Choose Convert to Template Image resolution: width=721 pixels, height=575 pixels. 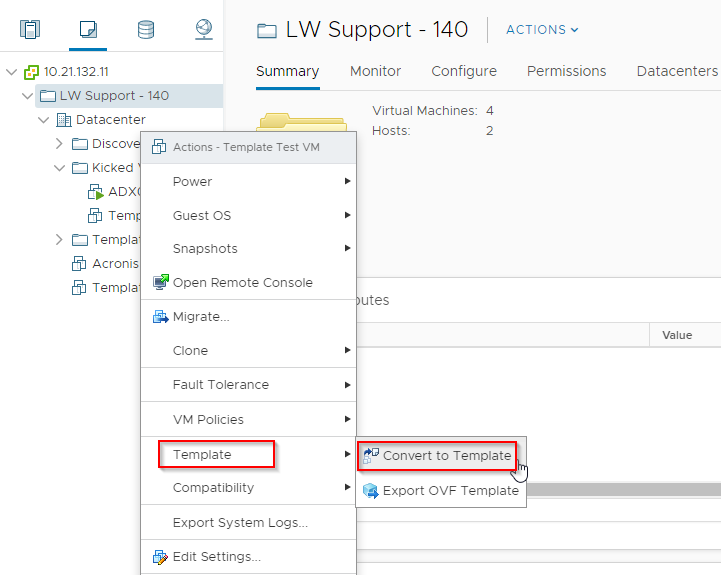[446, 456]
